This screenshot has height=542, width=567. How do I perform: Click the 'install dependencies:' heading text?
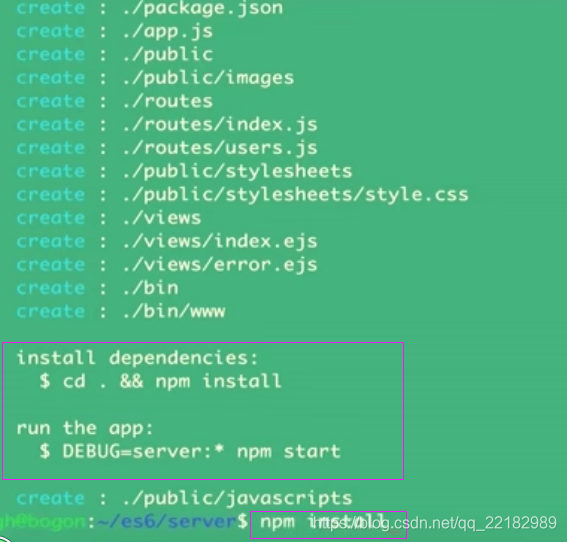pyautogui.click(x=137, y=358)
